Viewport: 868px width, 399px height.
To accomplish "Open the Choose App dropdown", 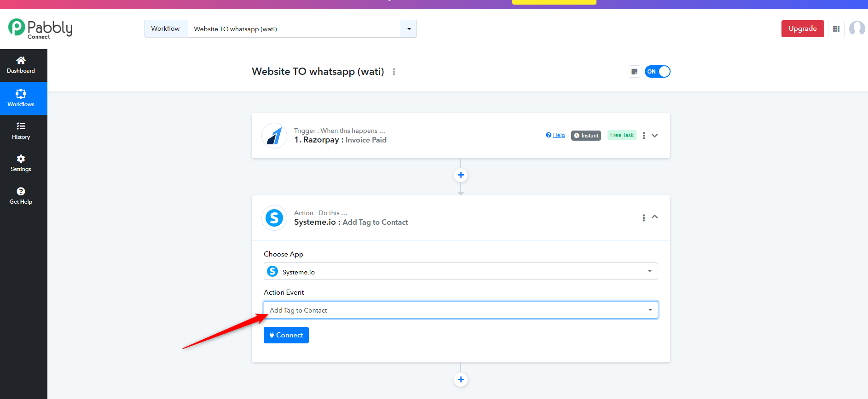I will point(461,271).
